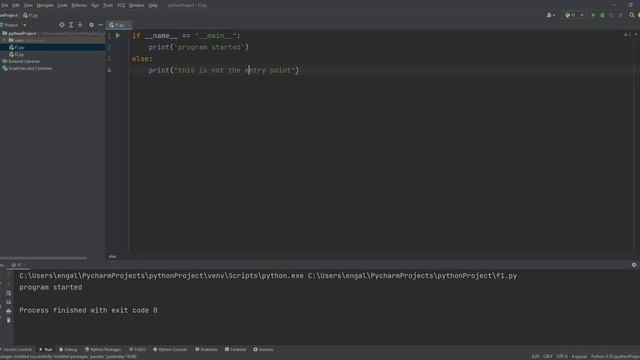Open the Window menu
The height and width of the screenshot is (360, 640).
(136, 5)
